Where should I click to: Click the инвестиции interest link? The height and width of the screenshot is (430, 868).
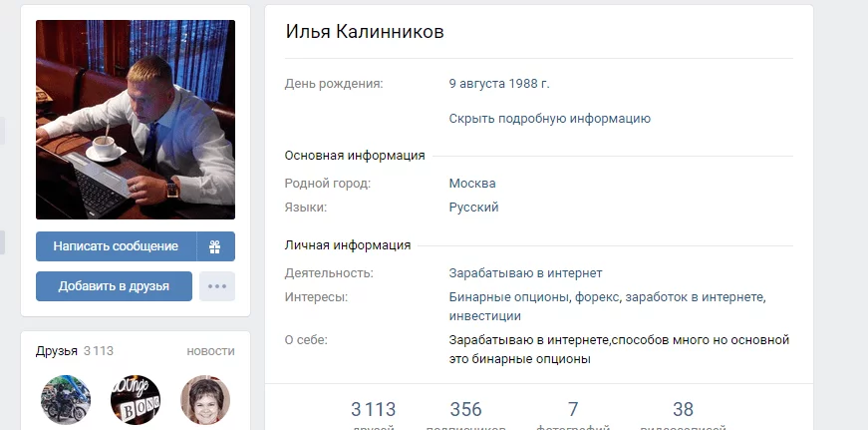pos(485,316)
